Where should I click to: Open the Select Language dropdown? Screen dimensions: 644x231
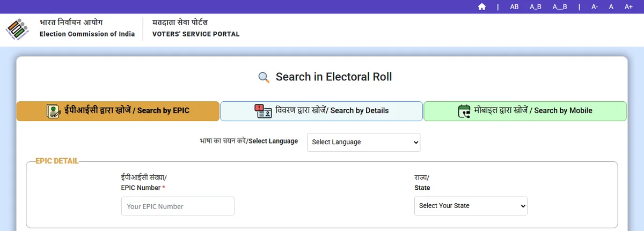(364, 142)
